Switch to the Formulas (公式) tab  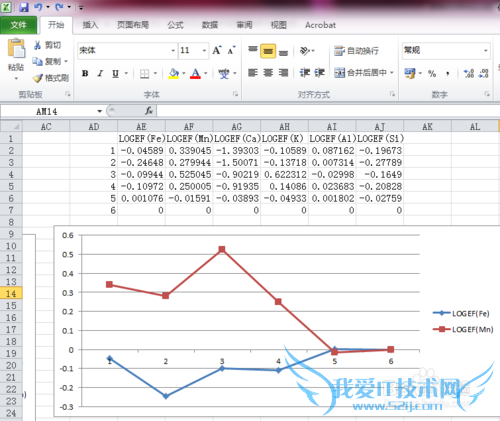175,25
